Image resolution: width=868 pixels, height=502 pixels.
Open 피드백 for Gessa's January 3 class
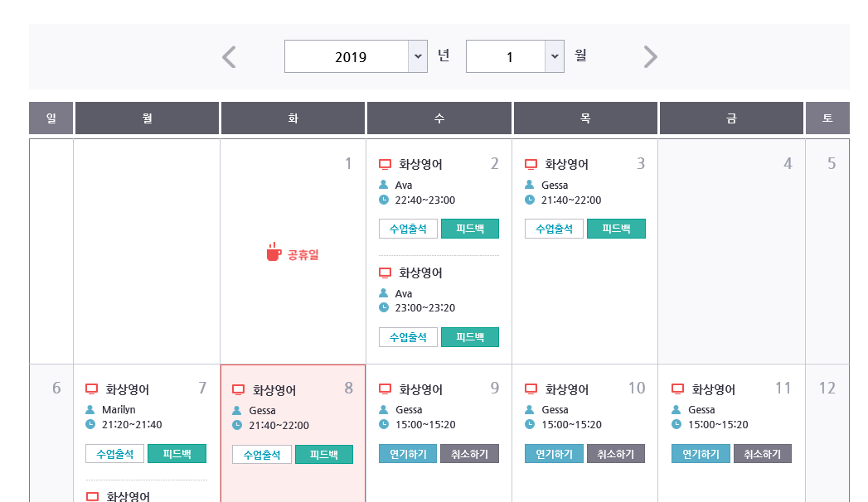(x=616, y=229)
